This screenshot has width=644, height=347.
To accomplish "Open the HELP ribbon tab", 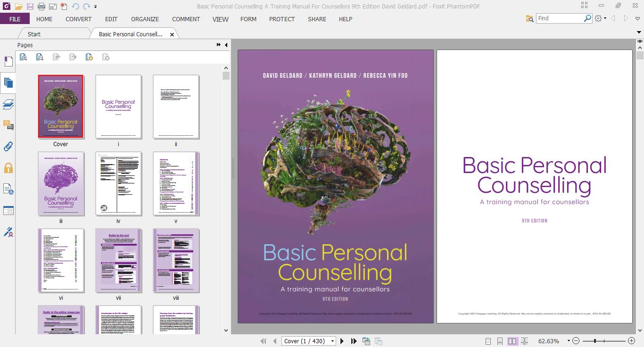I will click(346, 19).
